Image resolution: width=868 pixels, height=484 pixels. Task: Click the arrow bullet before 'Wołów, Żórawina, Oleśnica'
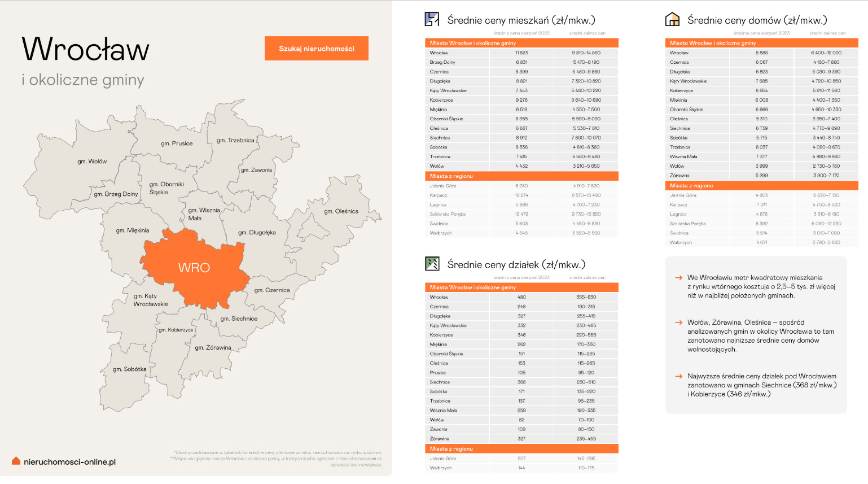(x=678, y=322)
